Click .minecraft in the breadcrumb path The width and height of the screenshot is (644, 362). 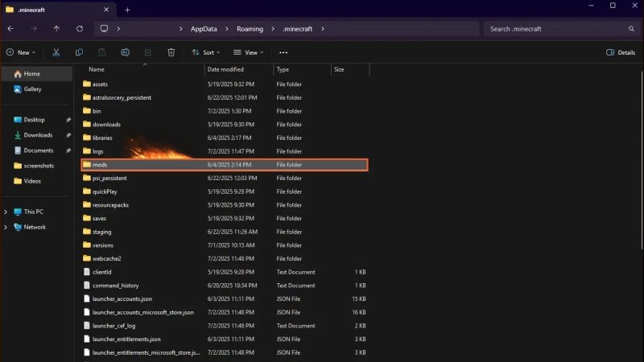point(298,29)
